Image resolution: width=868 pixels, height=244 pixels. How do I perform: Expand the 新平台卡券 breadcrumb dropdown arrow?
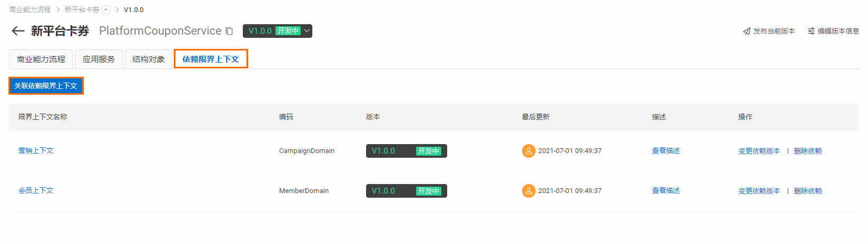click(x=106, y=10)
